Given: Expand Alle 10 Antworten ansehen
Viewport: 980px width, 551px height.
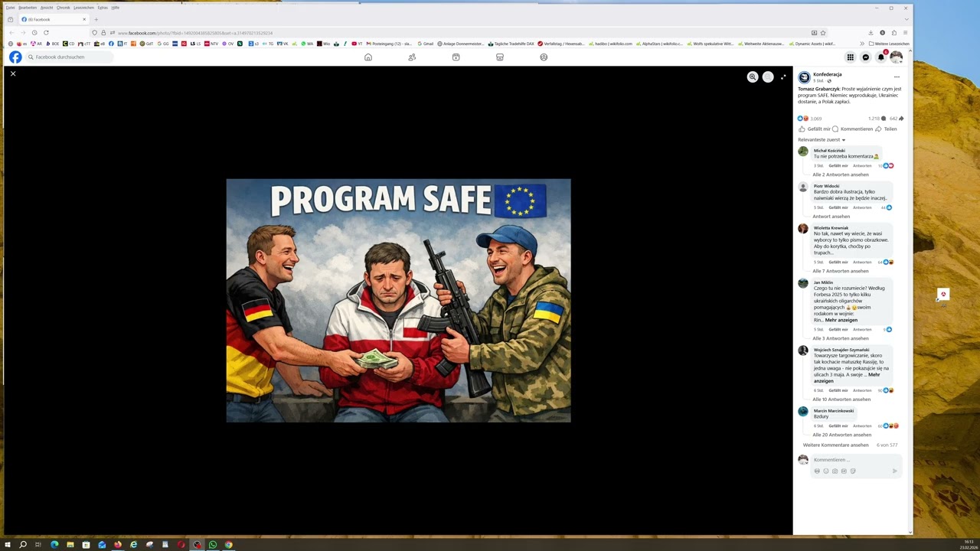Looking at the screenshot, I should point(841,399).
